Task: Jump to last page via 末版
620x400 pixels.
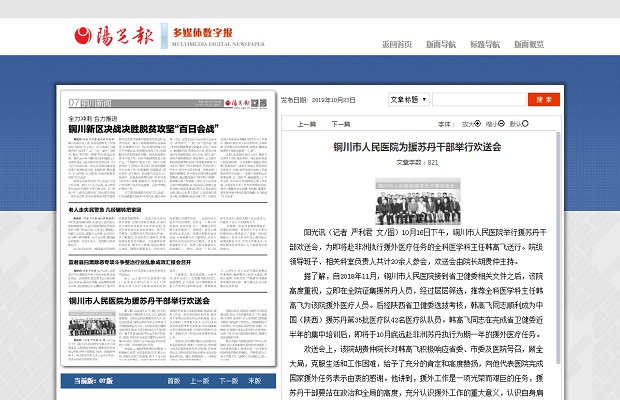Action: 255,381
